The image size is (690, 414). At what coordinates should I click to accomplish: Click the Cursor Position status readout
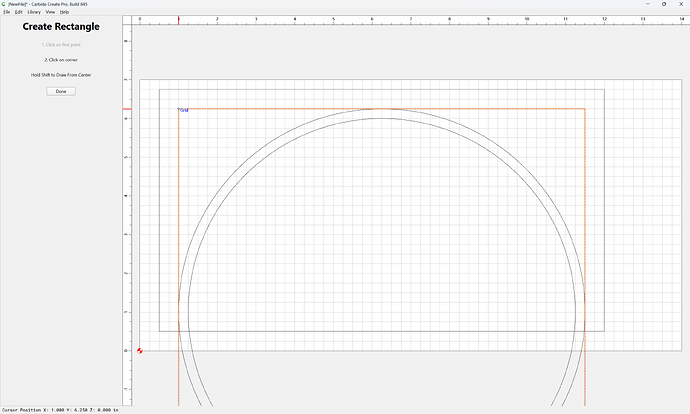point(60,410)
